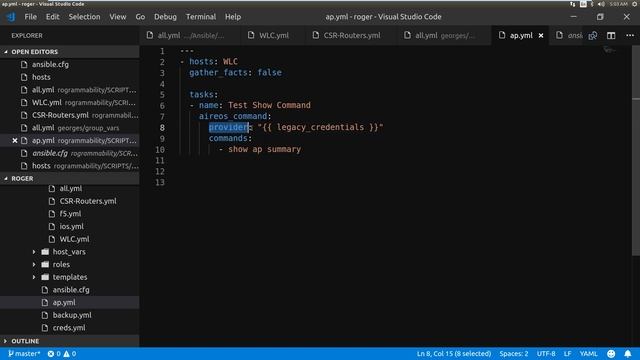Click the file icon beside hosts in Open Editors

coord(24,77)
